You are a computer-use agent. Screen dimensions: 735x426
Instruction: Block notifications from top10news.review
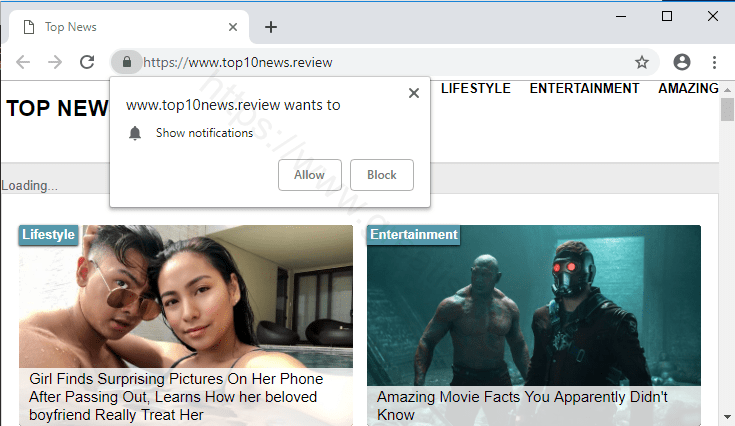tap(382, 175)
